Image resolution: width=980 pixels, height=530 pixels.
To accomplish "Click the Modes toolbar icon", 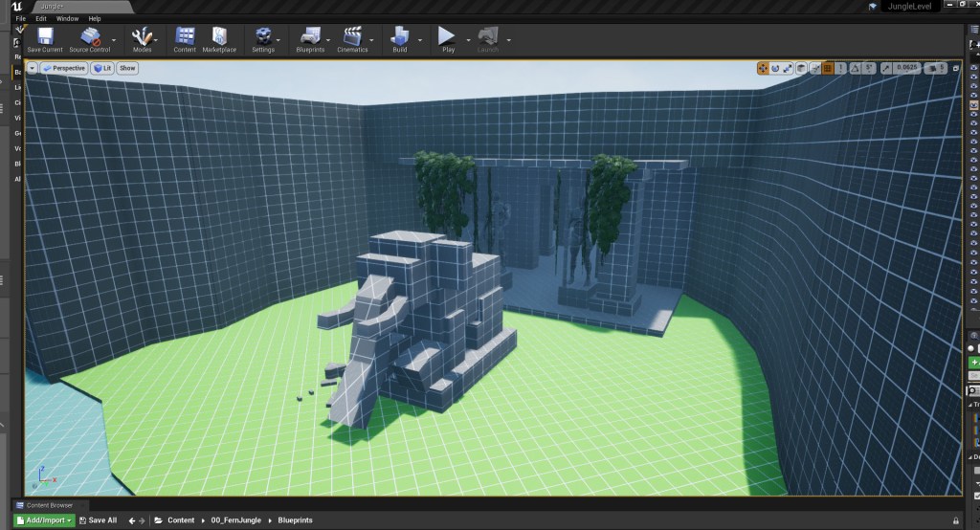I will 142,38.
